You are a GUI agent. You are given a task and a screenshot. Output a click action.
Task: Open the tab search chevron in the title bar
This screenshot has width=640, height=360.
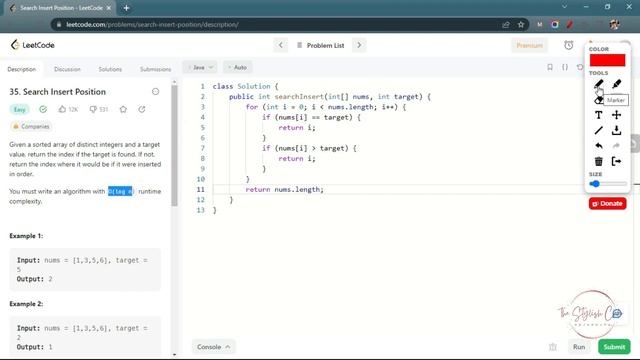tap(564, 7)
